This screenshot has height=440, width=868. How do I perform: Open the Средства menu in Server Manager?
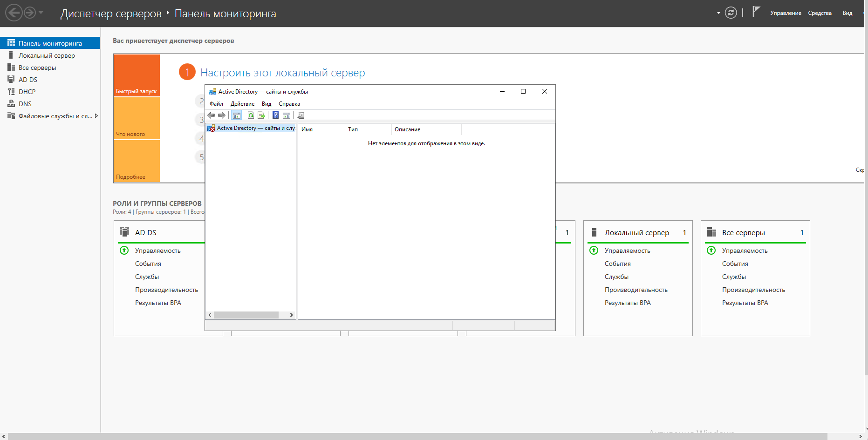(x=820, y=13)
